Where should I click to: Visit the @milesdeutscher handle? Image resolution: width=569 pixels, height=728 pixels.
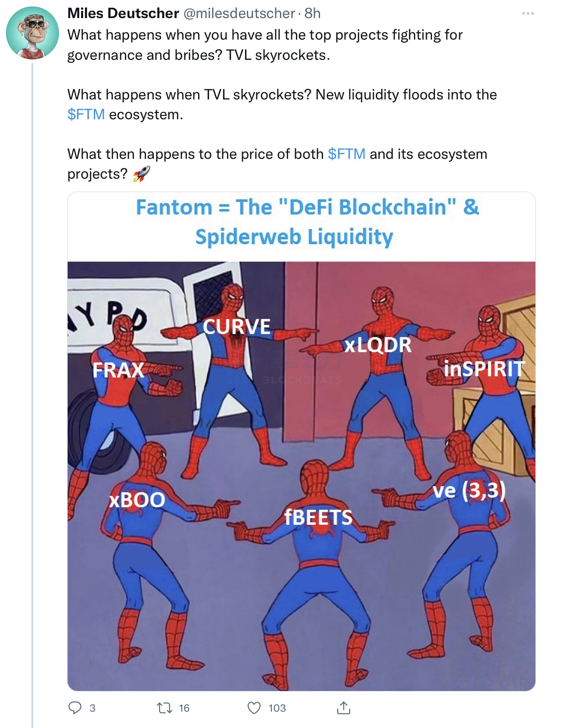pos(239,13)
